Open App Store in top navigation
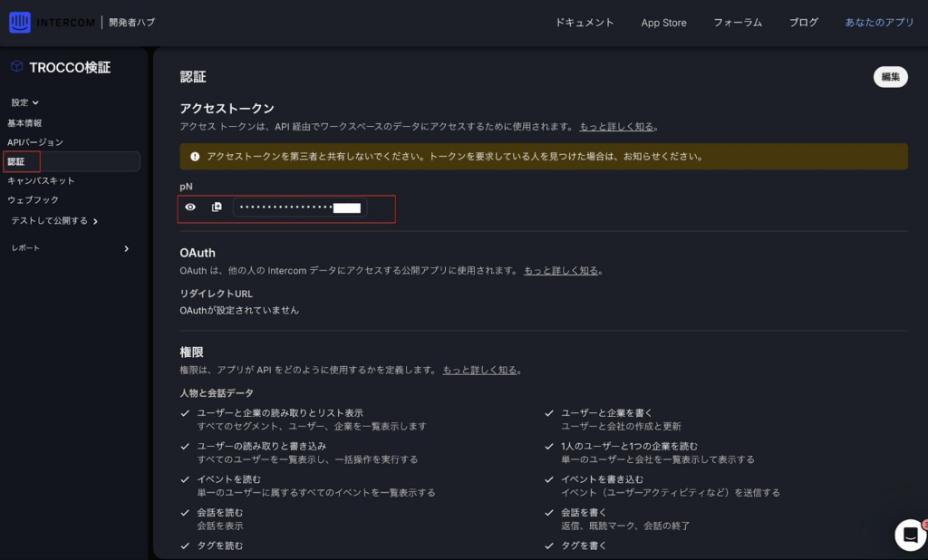928x560 pixels. click(x=663, y=23)
